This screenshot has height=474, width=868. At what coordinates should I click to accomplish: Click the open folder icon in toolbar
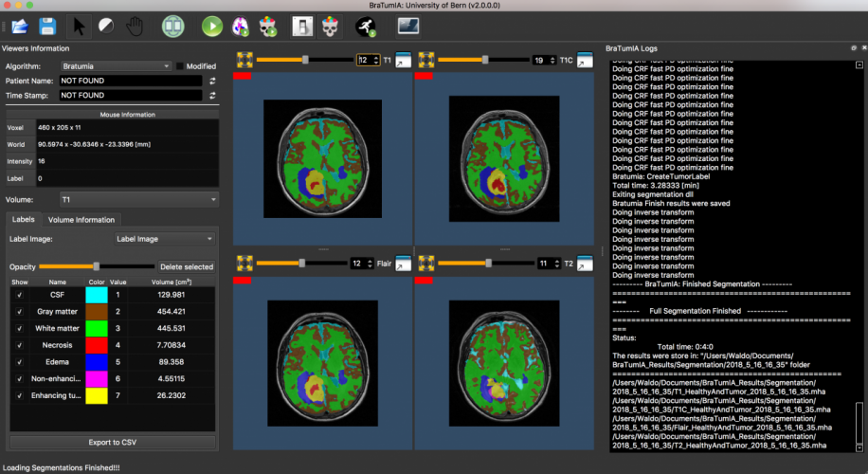pyautogui.click(x=20, y=26)
